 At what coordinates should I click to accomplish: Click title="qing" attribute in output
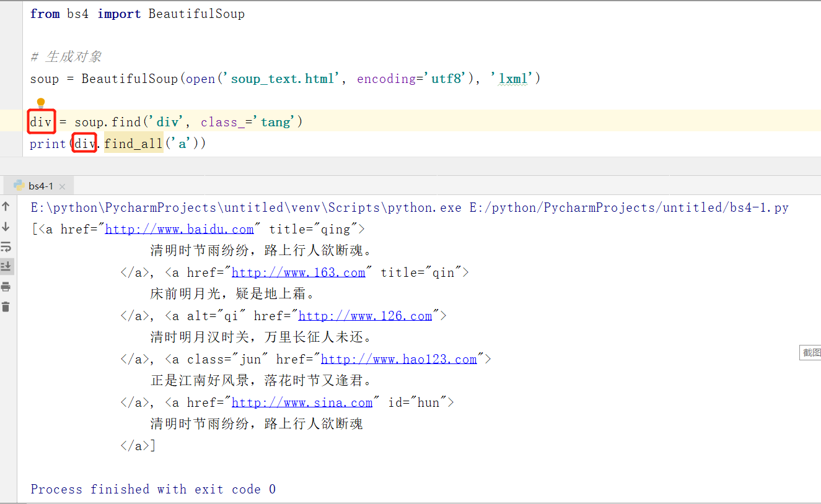[x=314, y=230]
